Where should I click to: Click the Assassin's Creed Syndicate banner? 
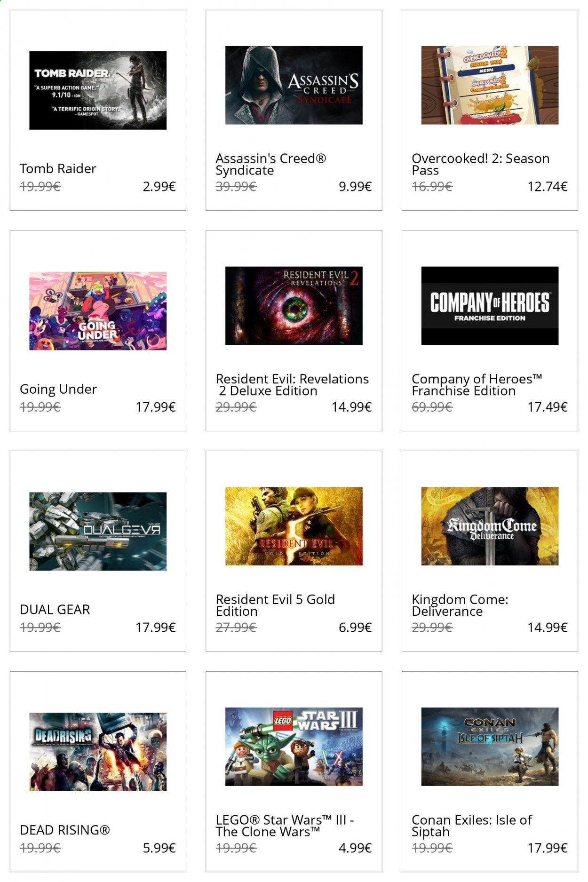[x=294, y=85]
